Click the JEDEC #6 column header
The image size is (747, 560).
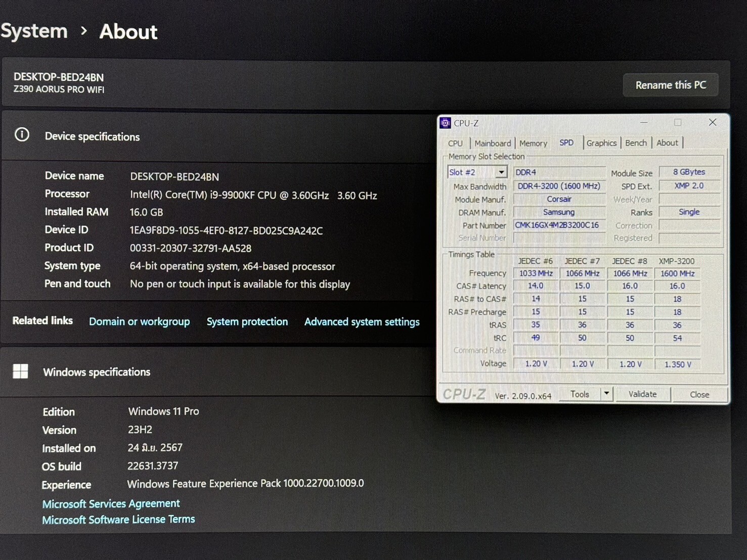click(x=535, y=261)
